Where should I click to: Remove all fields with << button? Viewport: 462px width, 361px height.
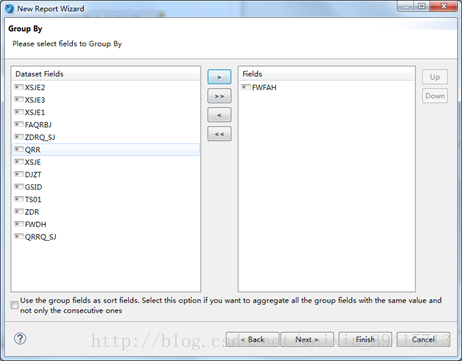(x=219, y=134)
